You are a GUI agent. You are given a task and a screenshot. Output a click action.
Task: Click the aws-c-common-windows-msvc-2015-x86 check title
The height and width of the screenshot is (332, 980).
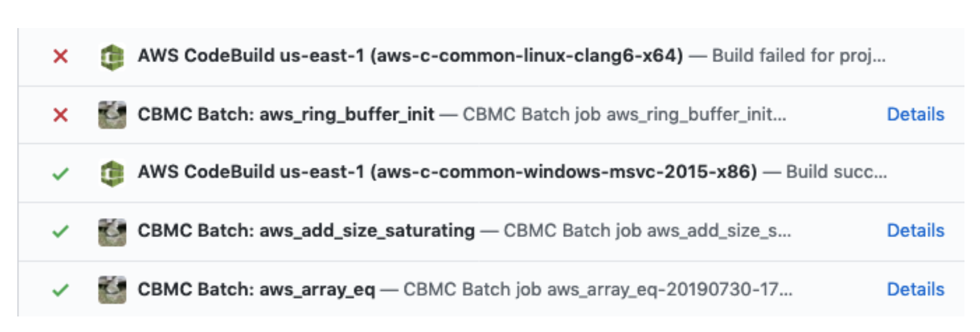tap(447, 172)
